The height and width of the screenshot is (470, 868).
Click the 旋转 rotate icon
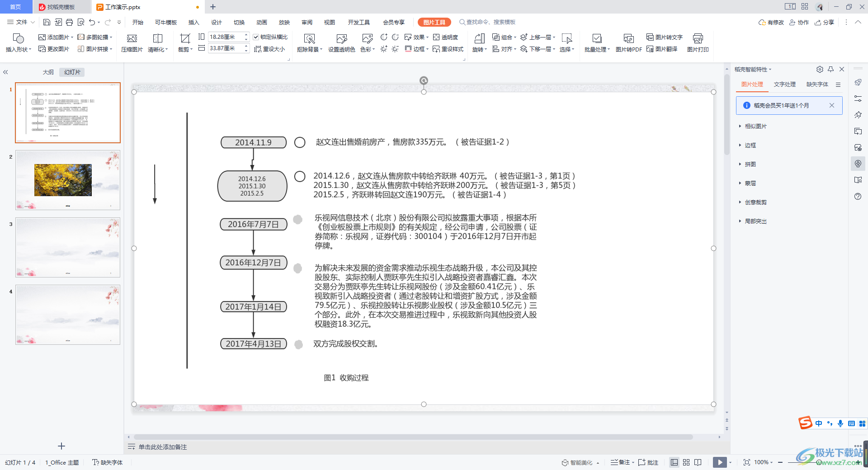[480, 43]
